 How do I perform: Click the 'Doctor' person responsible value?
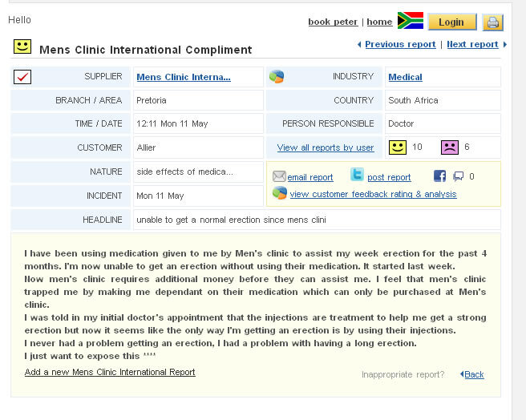[401, 123]
